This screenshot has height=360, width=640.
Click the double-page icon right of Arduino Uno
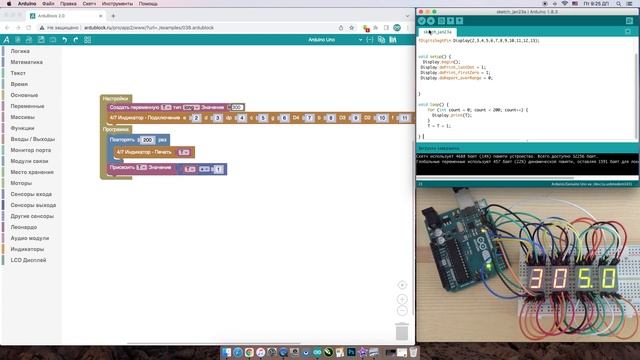[381, 40]
